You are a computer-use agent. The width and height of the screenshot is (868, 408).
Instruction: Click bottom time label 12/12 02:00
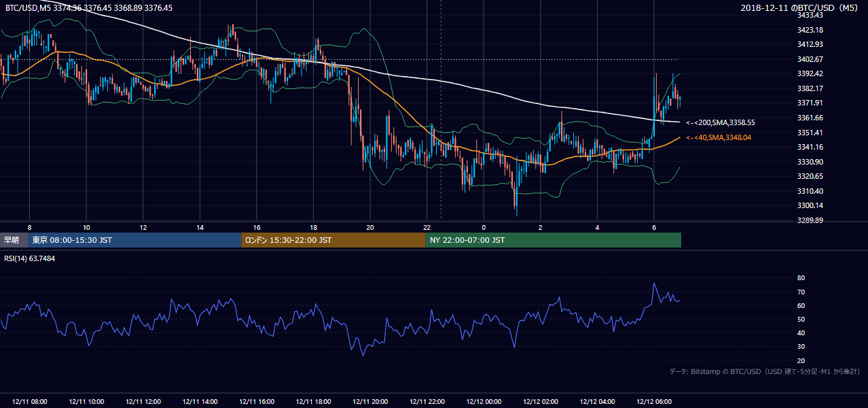(541, 402)
